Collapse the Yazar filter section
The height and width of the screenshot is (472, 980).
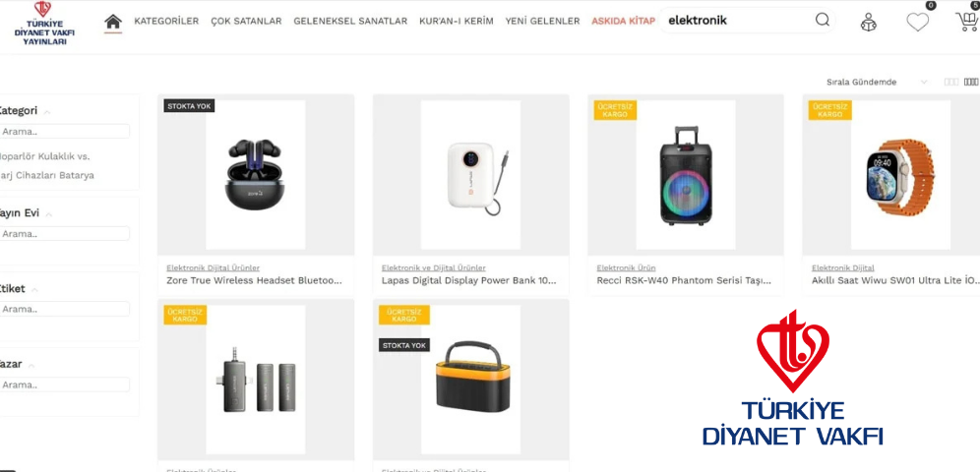(31, 366)
